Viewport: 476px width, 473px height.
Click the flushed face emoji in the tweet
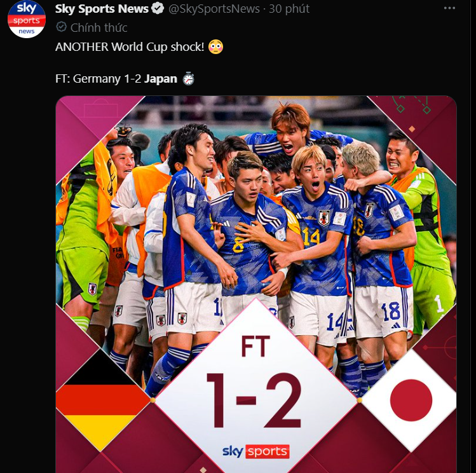pos(215,47)
